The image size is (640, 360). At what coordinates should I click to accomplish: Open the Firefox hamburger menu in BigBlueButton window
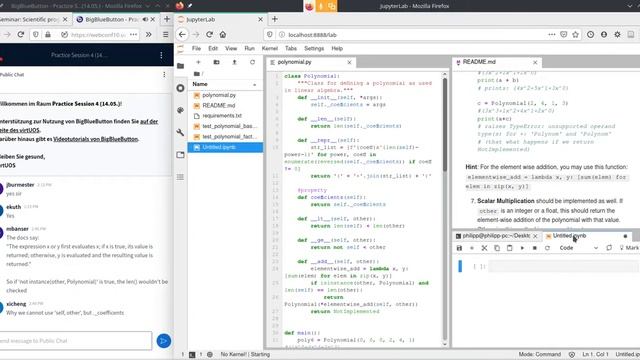(x=165, y=35)
